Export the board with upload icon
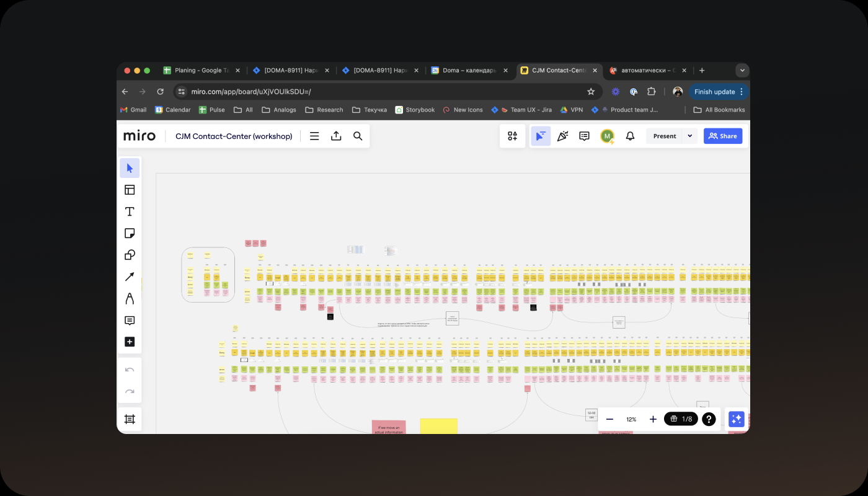Viewport: 868px width, 496px height. pos(336,136)
